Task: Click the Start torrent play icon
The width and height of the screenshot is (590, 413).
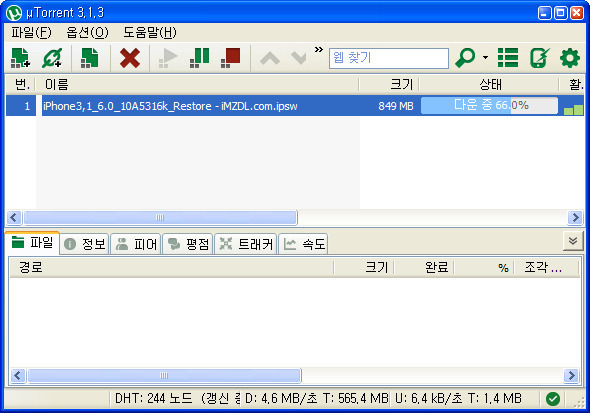Action: pos(168,58)
